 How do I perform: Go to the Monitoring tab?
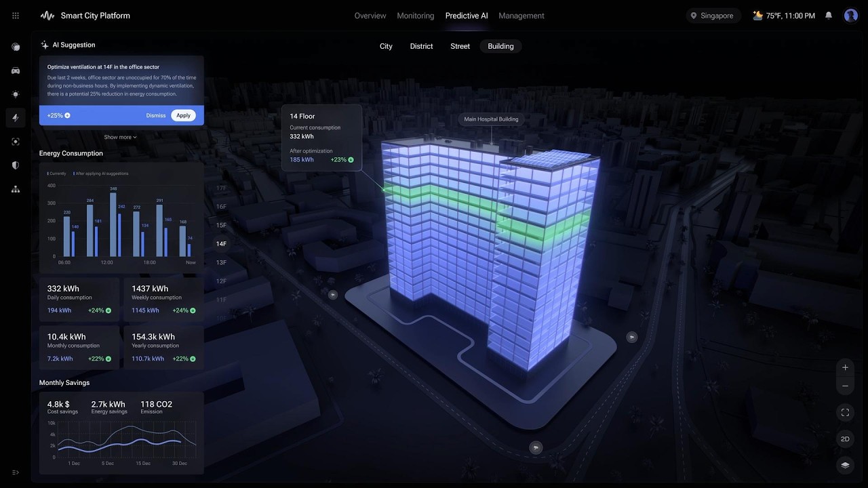[x=416, y=16]
